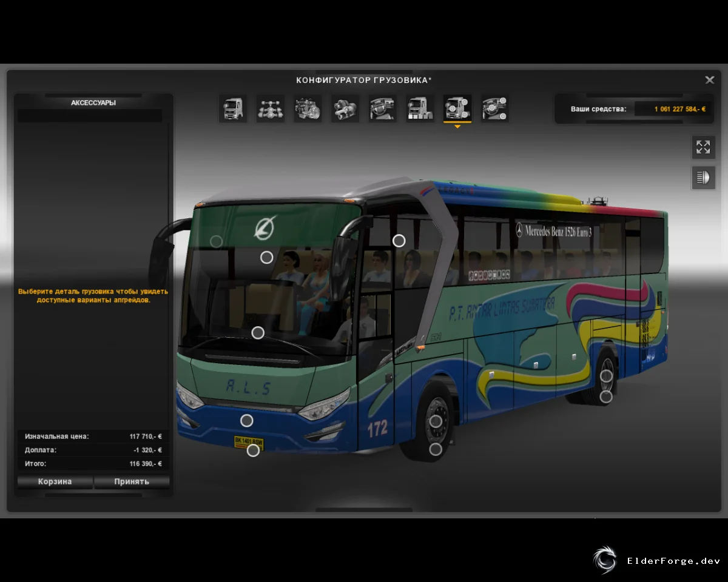The image size is (728, 582).
Task: Click the Изначальная цена label
Action: (x=57, y=436)
